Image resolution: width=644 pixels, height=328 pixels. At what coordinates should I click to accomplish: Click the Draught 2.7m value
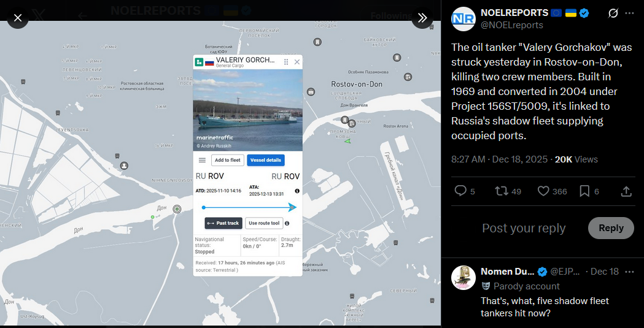tap(287, 245)
